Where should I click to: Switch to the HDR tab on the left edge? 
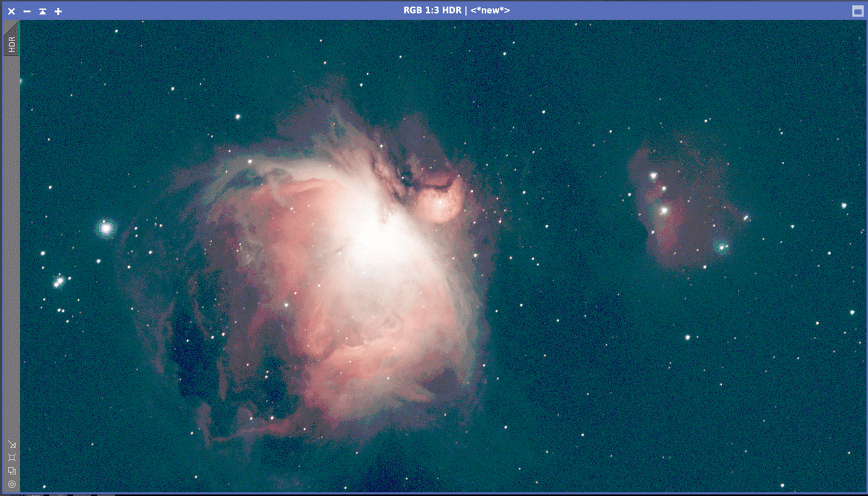[11, 45]
